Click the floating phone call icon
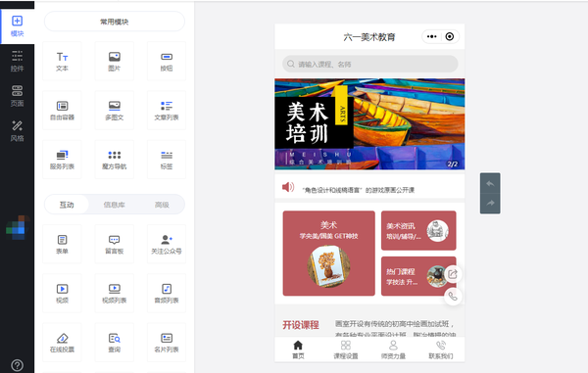588x373 pixels. point(453,297)
